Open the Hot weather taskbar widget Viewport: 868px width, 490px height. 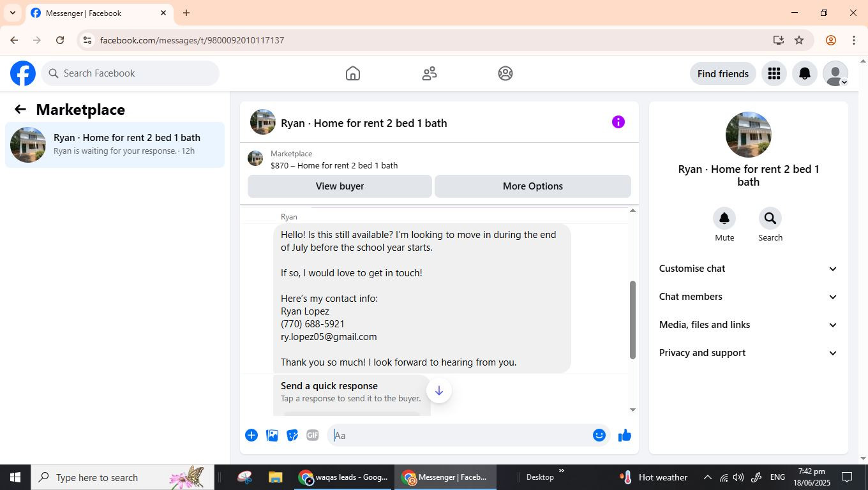654,477
